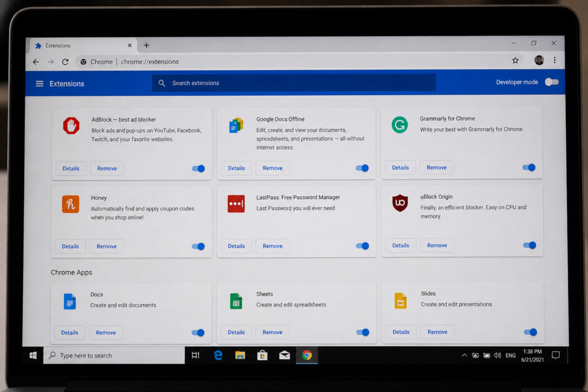Select the Extensions browser tab

click(83, 45)
